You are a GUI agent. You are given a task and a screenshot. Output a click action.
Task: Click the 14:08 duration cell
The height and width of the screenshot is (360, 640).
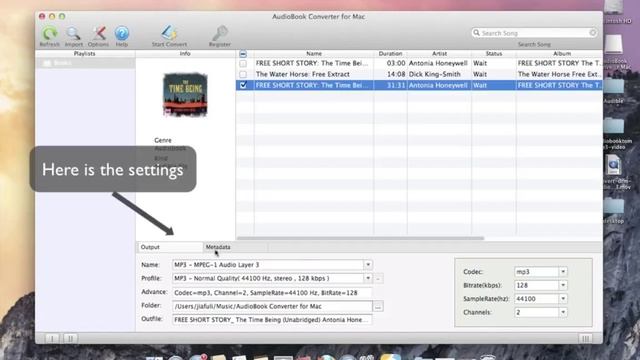pos(390,74)
